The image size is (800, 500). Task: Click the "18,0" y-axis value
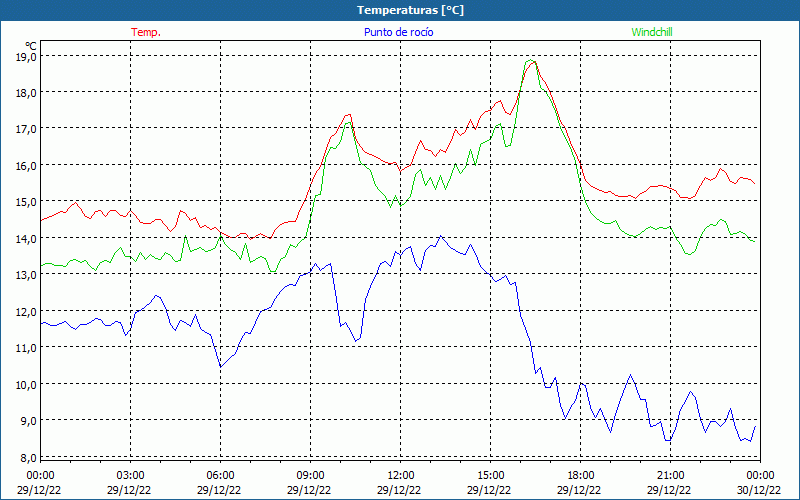pyautogui.click(x=26, y=93)
